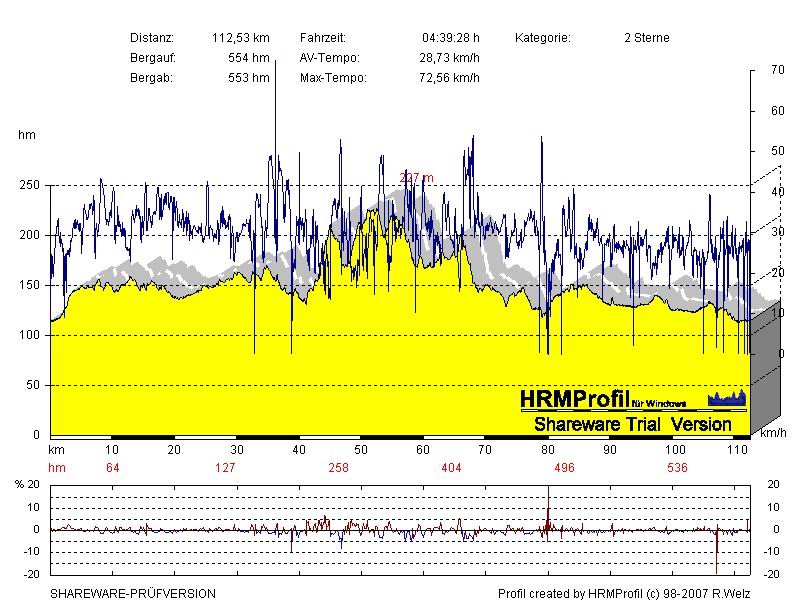
Task: Click the 70 mark on speed axis
Action: coord(777,70)
